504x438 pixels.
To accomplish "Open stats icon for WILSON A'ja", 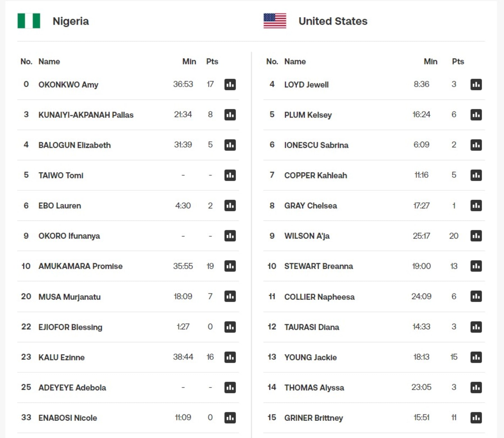I will tap(476, 236).
